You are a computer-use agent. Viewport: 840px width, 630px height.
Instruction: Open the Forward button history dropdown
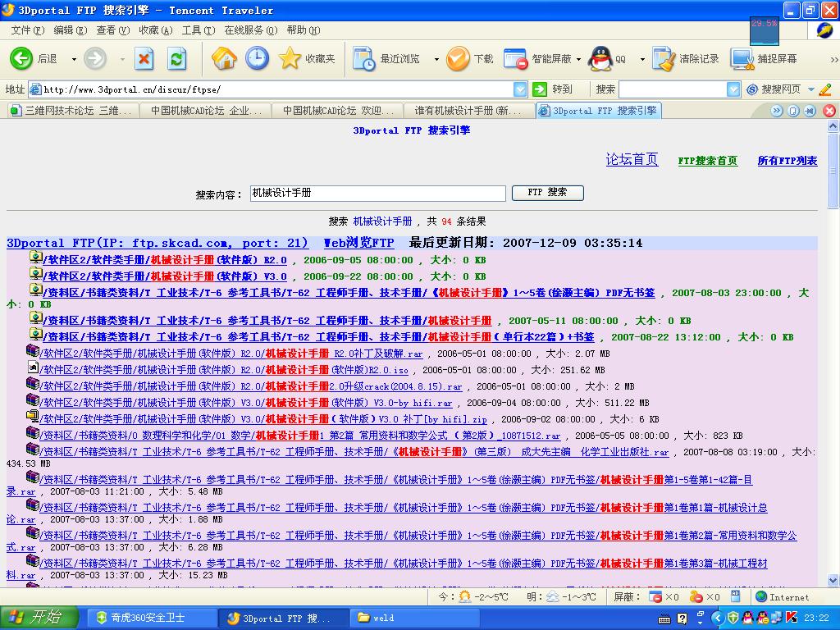click(122, 59)
